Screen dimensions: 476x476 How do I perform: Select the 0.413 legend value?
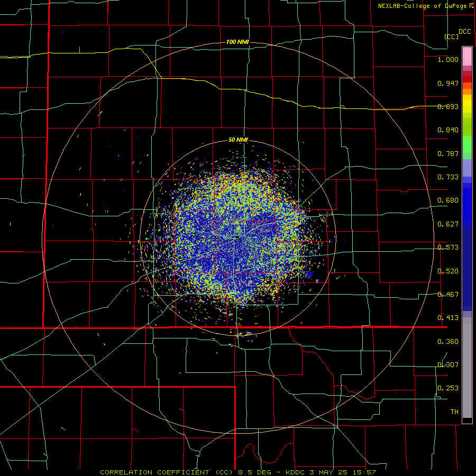pyautogui.click(x=448, y=318)
